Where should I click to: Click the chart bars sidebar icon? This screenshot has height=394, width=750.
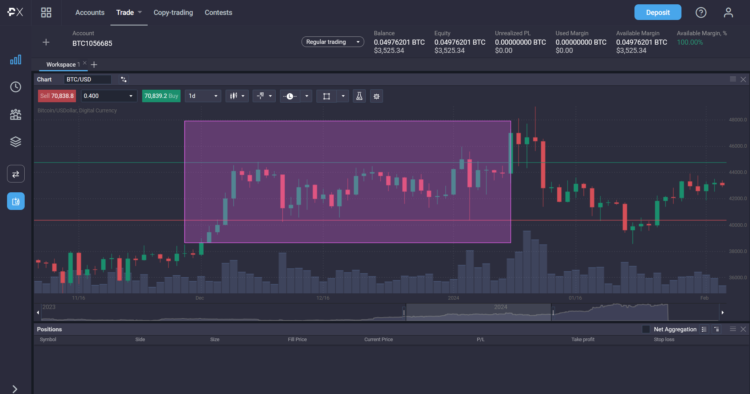click(16, 60)
